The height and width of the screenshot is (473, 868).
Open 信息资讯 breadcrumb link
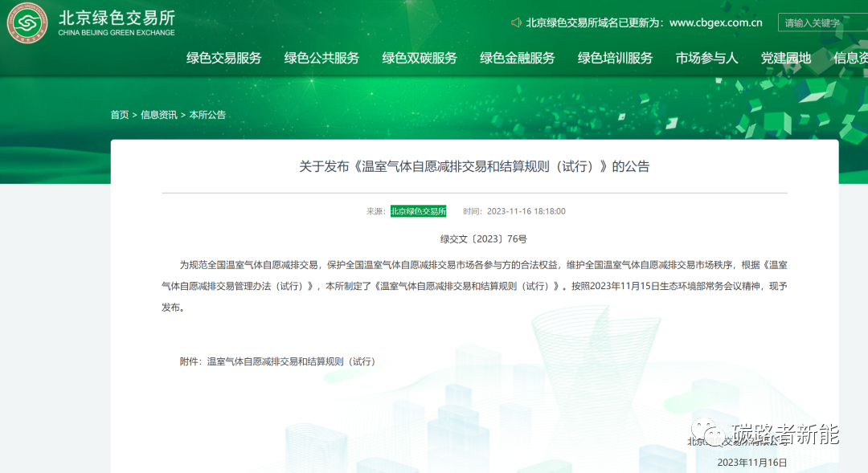click(159, 115)
